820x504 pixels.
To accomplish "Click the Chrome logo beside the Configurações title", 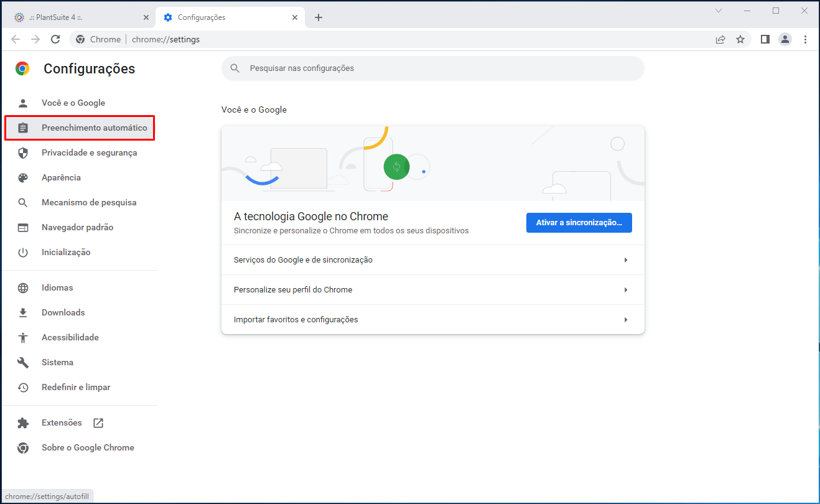I will point(22,68).
